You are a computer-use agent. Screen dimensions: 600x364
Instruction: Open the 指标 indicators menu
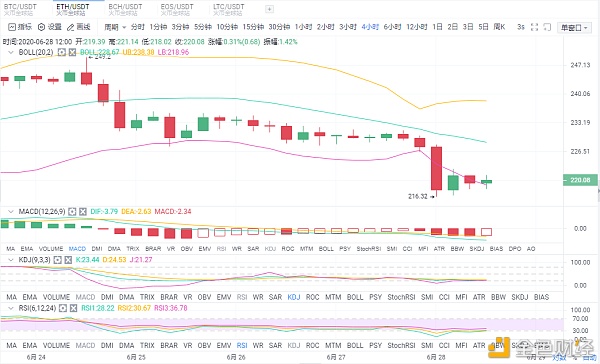pos(20,27)
